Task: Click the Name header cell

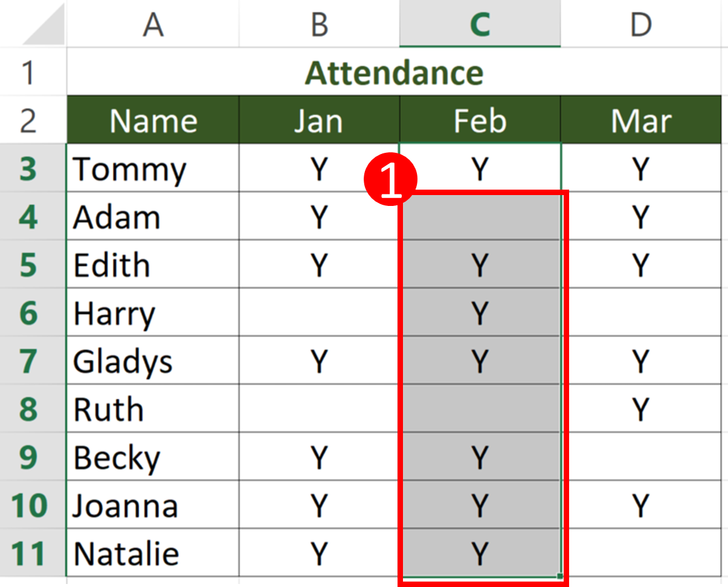Action: 153,120
